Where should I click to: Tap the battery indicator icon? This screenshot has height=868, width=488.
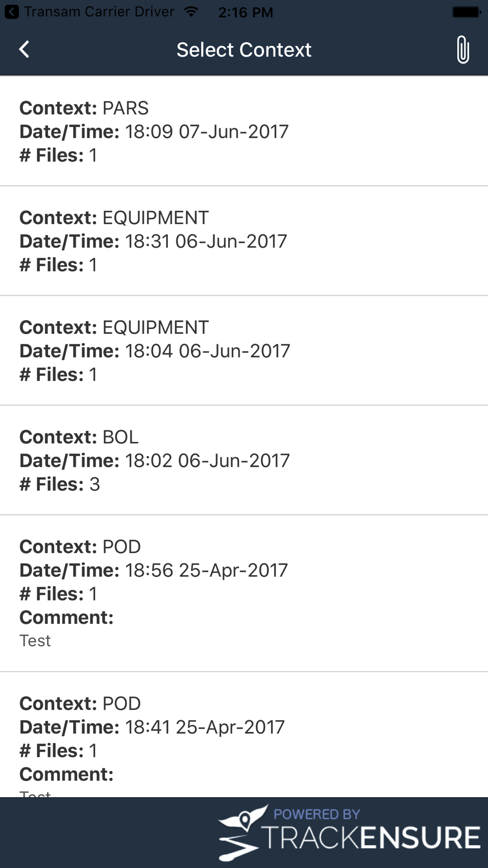[467, 12]
